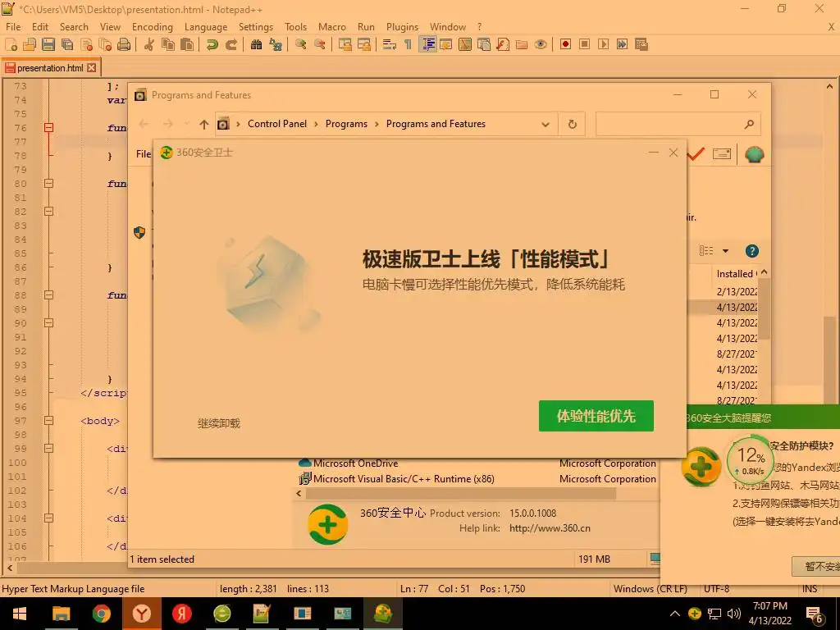This screenshot has height=630, width=840.
Task: Collapse the code fold at line 80
Action: click(48, 183)
